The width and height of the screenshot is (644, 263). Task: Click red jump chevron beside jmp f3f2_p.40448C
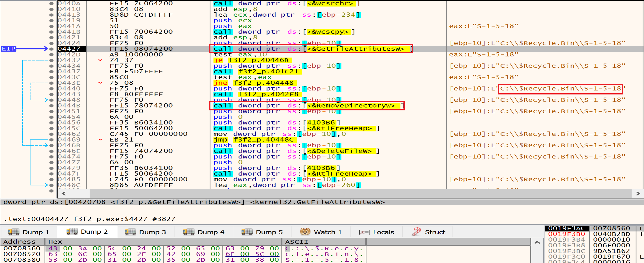(x=100, y=140)
